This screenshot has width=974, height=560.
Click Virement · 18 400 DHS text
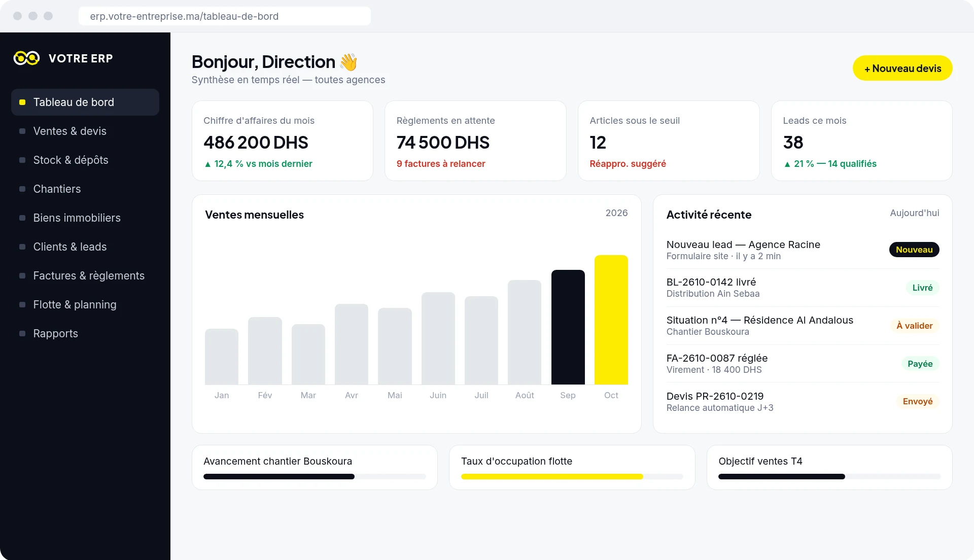[714, 370]
